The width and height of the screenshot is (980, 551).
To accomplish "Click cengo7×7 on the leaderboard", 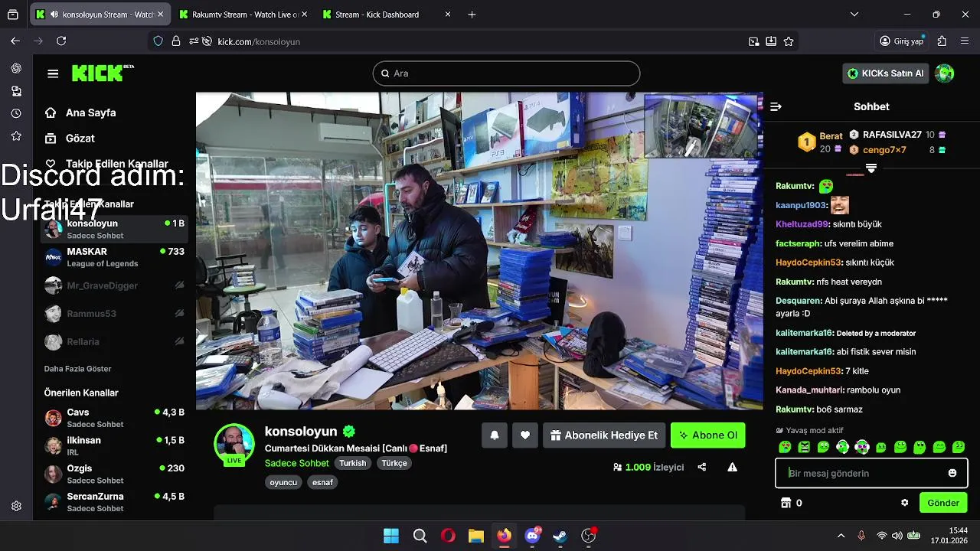I will 884,150.
